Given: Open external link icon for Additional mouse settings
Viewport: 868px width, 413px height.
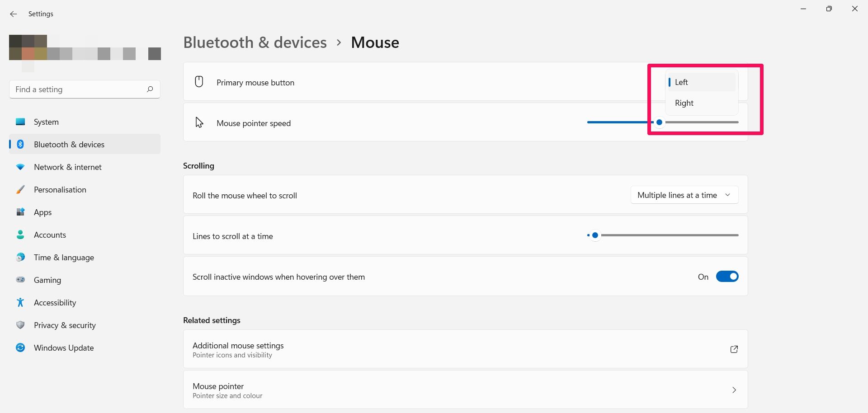Looking at the screenshot, I should [x=734, y=349].
